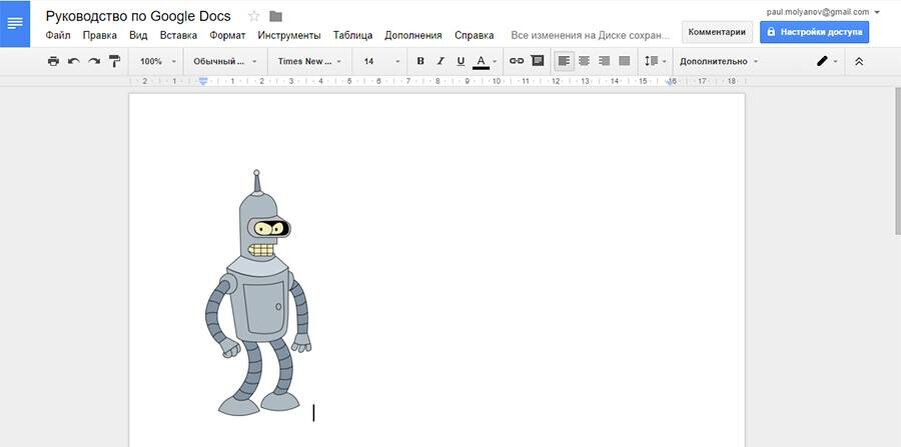Open the Вид menu
Image resolution: width=901 pixels, height=447 pixels.
138,35
